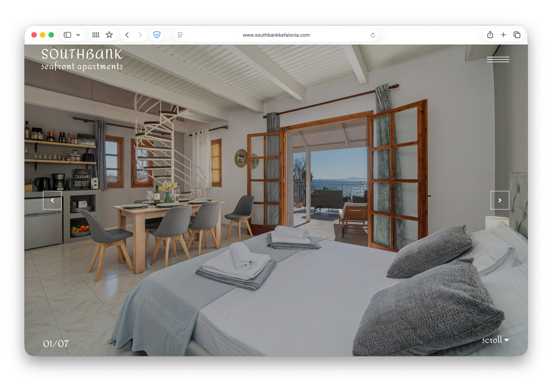Show the tab overview
This screenshot has width=553, height=392.
coord(517,35)
